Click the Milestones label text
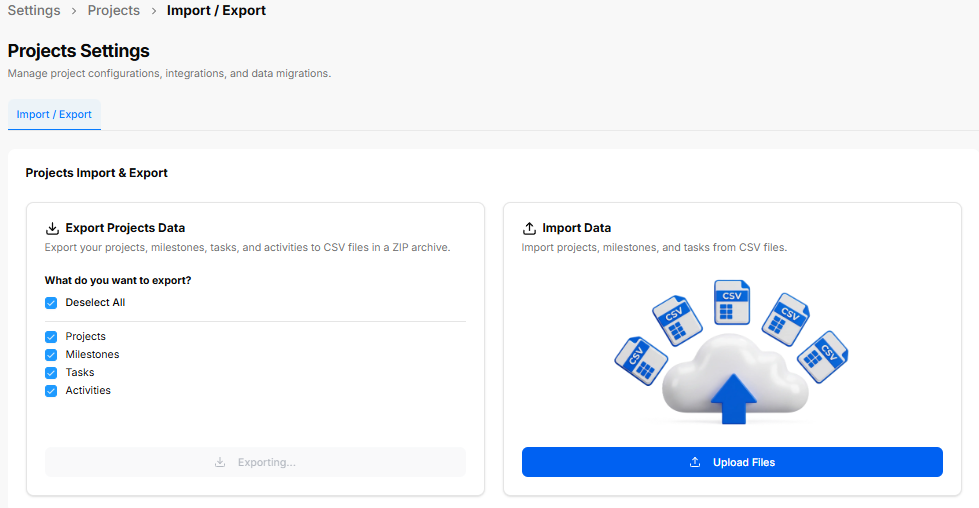The height and width of the screenshot is (508, 979). pos(92,354)
